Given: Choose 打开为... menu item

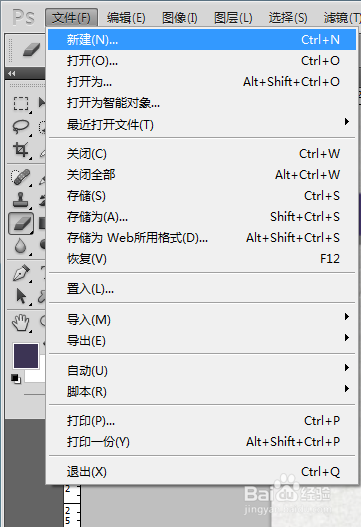Looking at the screenshot, I should click(x=202, y=82).
